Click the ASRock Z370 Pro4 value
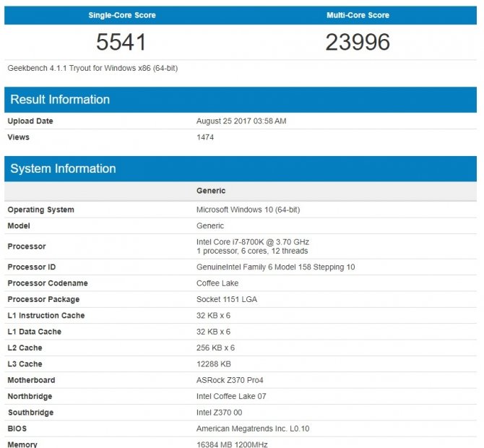Screen dimensions: 484x448 point(230,380)
